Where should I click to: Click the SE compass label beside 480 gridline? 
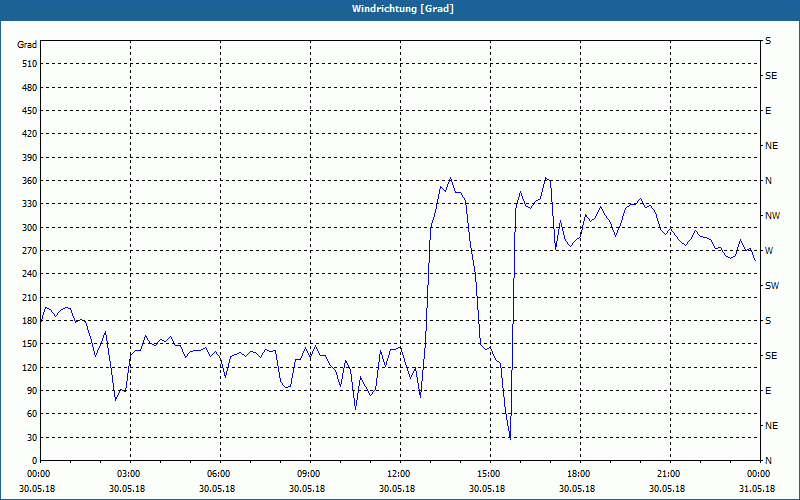coord(771,76)
